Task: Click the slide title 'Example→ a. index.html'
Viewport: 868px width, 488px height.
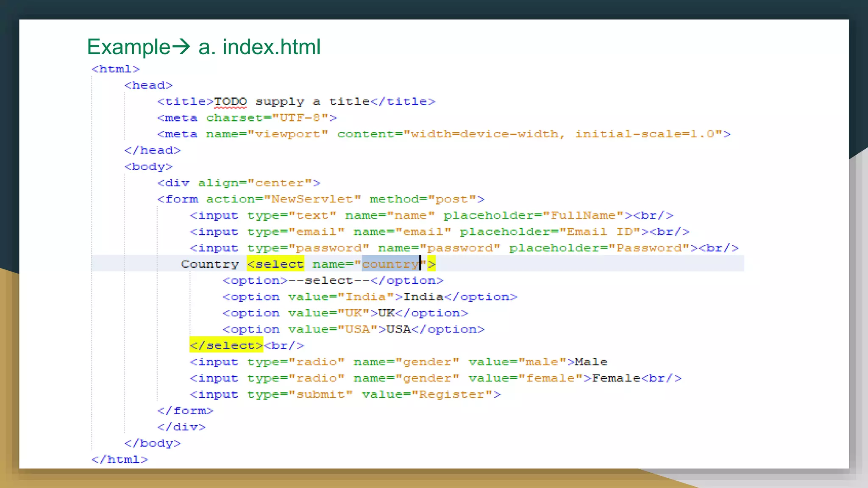Action: (x=203, y=47)
